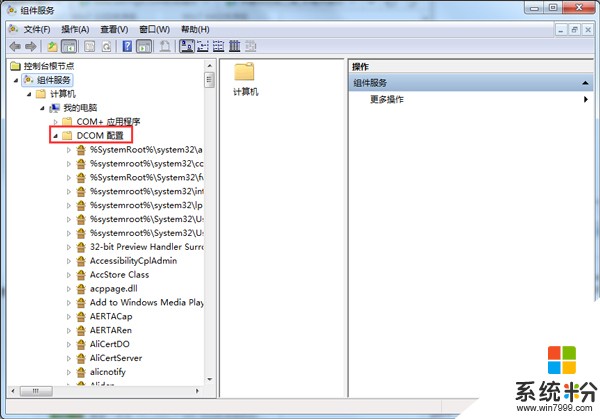Click the folder icon beside 控制台根节点

(x=15, y=66)
